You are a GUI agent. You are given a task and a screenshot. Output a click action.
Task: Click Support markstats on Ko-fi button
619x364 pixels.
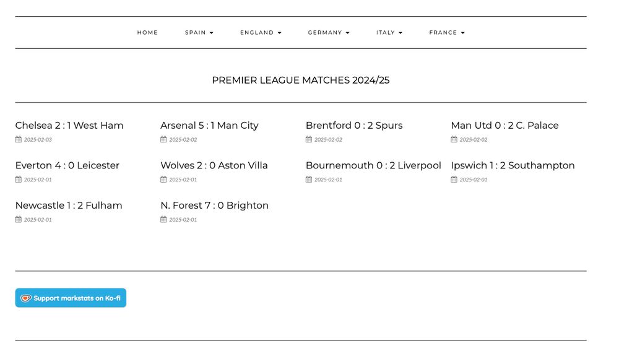click(x=71, y=298)
